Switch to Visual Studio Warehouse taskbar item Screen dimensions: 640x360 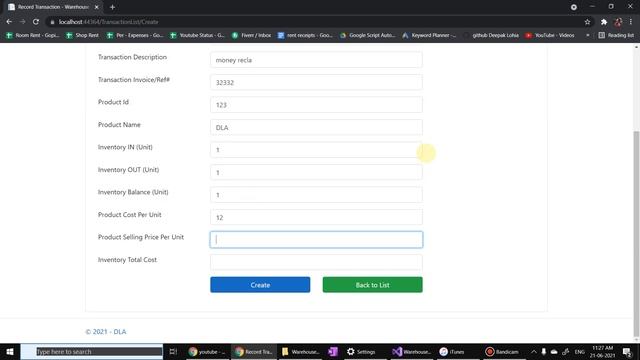(x=411, y=351)
